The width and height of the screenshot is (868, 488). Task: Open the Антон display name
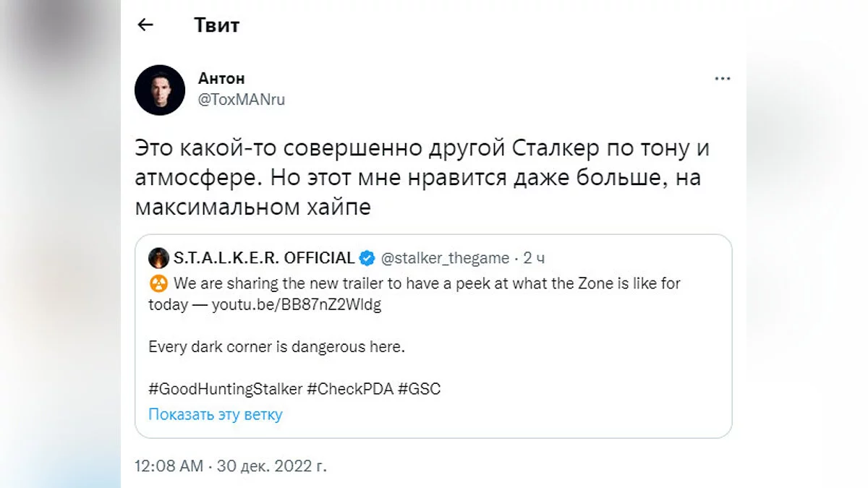point(221,79)
